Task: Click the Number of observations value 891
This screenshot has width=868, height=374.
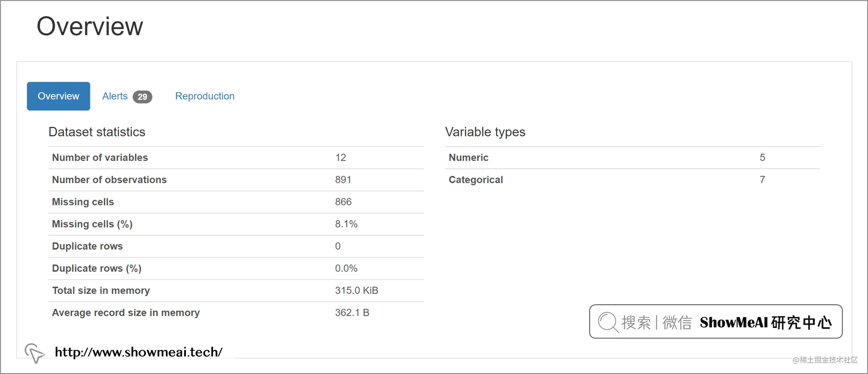Action: point(343,180)
